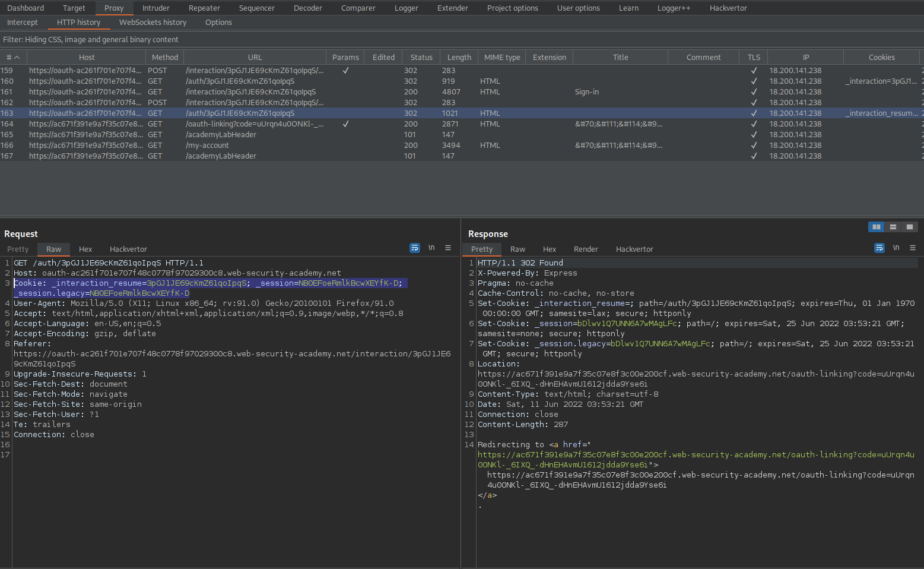The height and width of the screenshot is (569, 924).
Task: Click the Cookie header line in request
Action: (x=211, y=288)
